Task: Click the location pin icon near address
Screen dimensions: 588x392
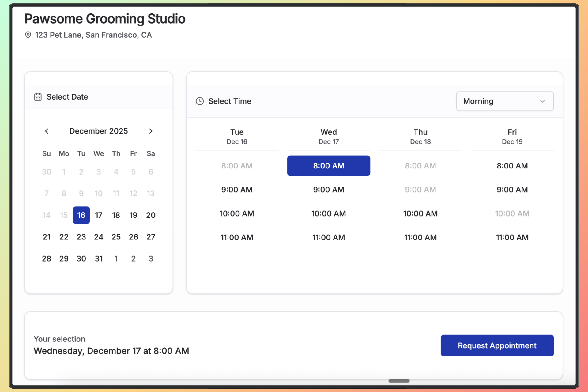Action: click(28, 35)
